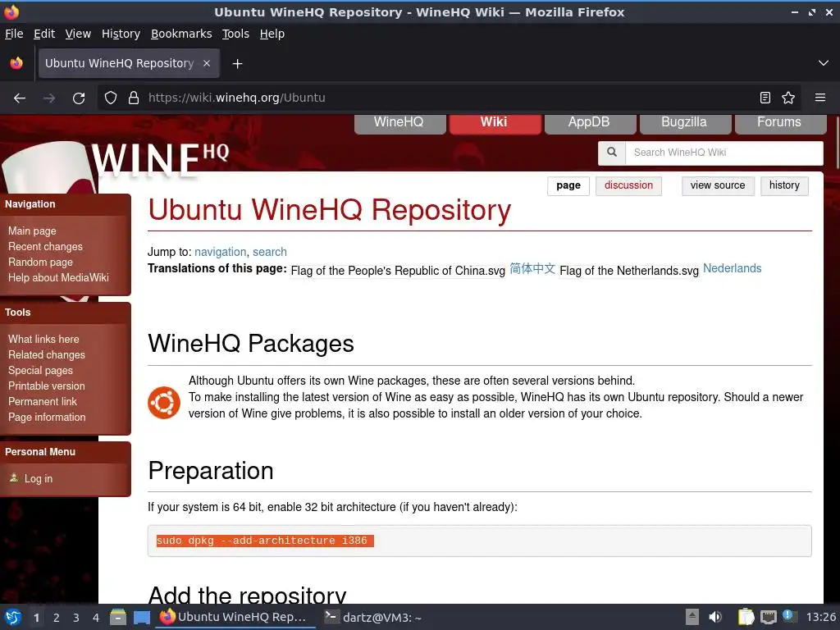
Task: Go to the Bugzilla top navigation tab
Action: coord(685,124)
